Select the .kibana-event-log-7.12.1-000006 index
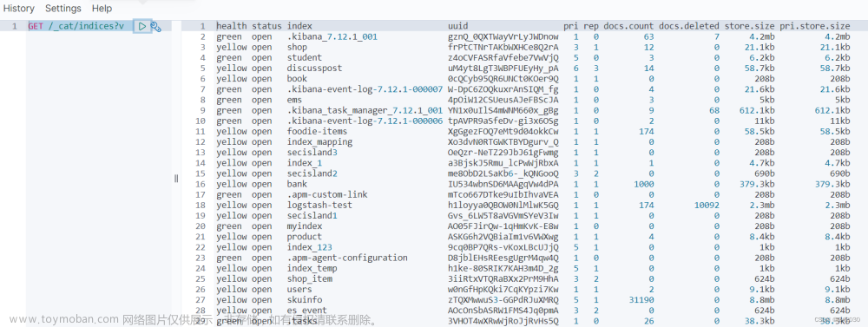Viewport: 868px width, 327px height. coord(365,121)
